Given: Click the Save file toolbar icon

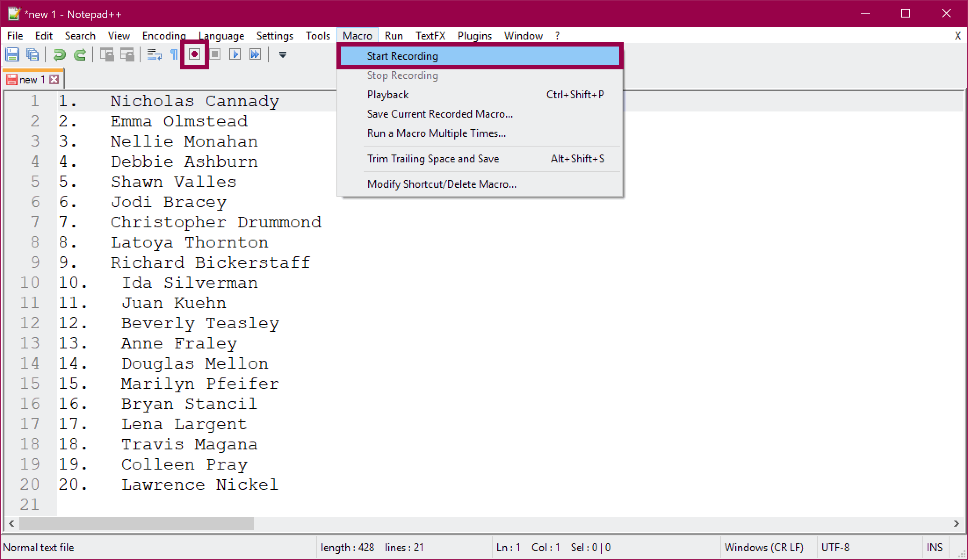Looking at the screenshot, I should pos(12,54).
